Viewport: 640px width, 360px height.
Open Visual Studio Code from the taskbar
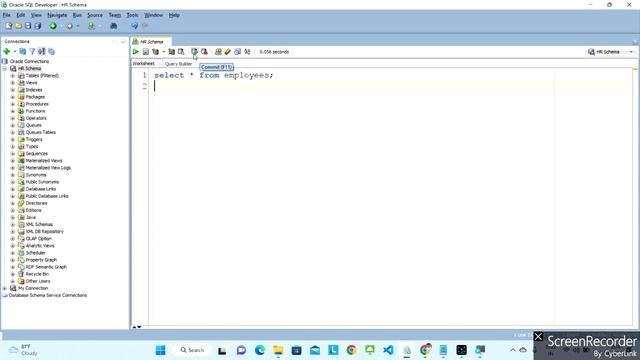(388, 350)
